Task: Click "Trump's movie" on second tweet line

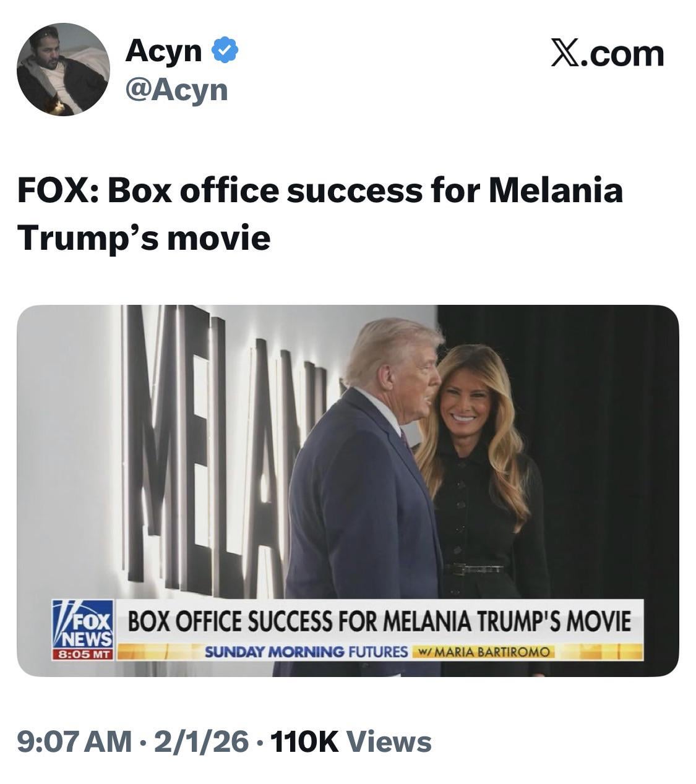Action: 144,237
